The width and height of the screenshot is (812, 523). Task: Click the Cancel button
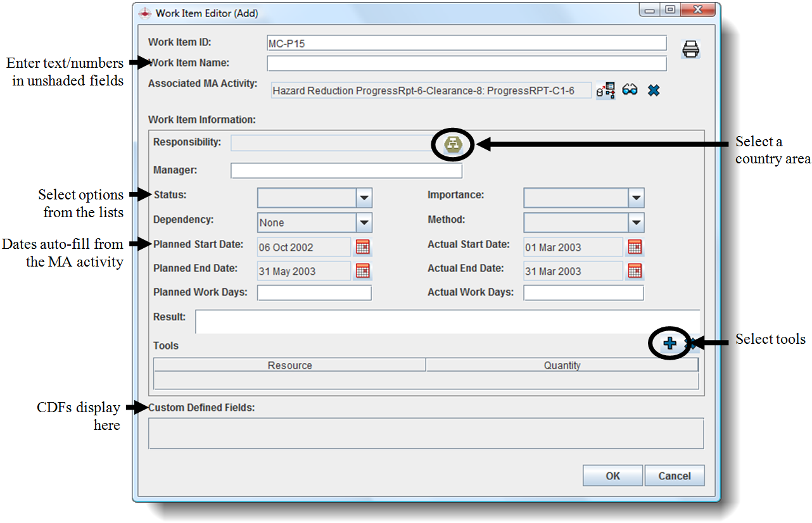click(x=674, y=476)
